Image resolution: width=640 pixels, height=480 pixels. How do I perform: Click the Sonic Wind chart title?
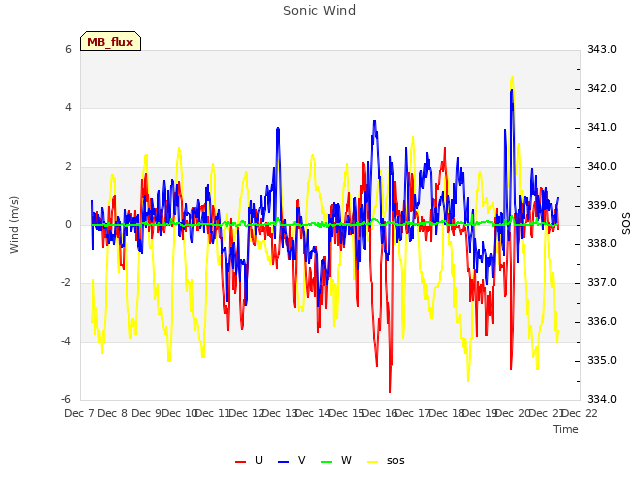[320, 11]
